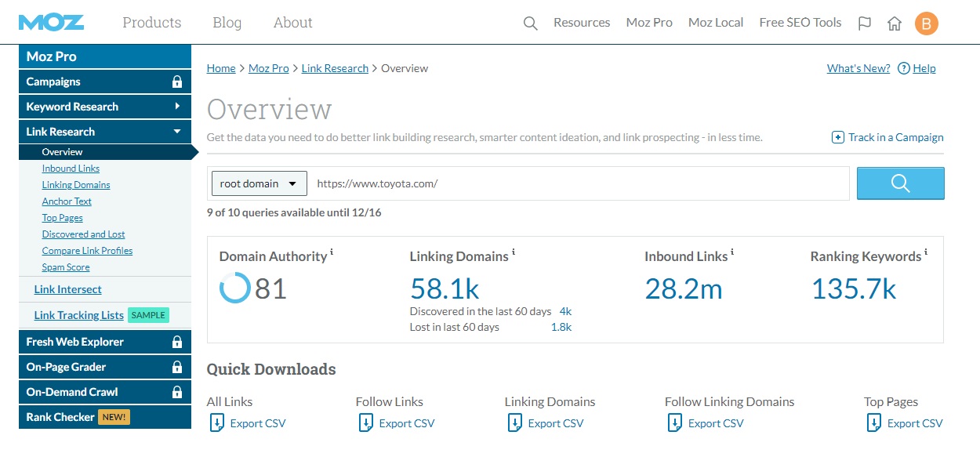The width and height of the screenshot is (980, 457).
Task: Click the Home breadcrumb link
Action: click(221, 68)
